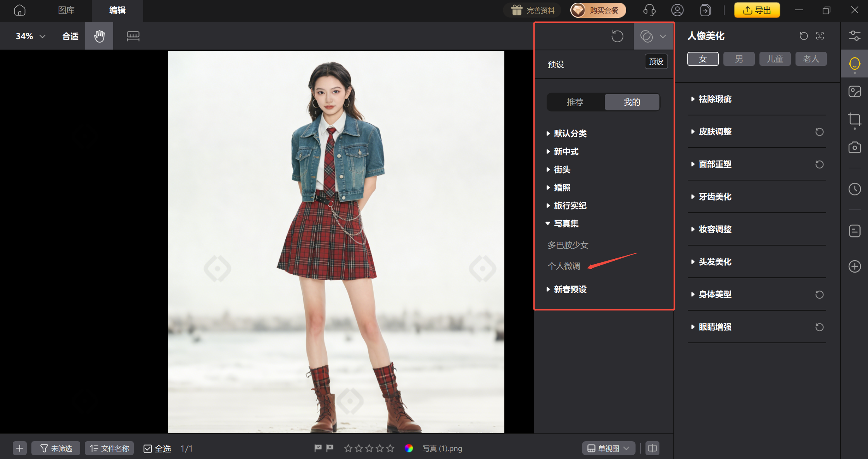Click the reset icon beside 皮肤调整
868x459 pixels.
(x=819, y=132)
